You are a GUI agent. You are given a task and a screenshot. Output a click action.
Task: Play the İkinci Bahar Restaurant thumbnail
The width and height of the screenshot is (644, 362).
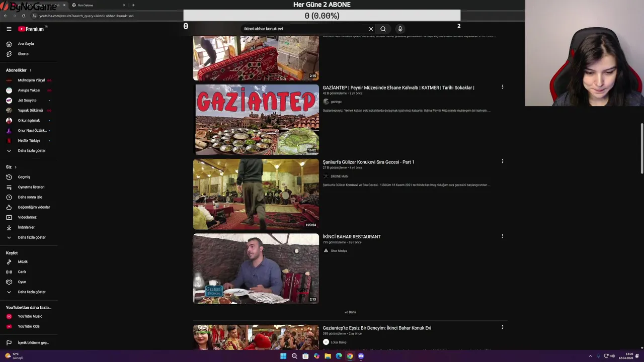tap(256, 268)
